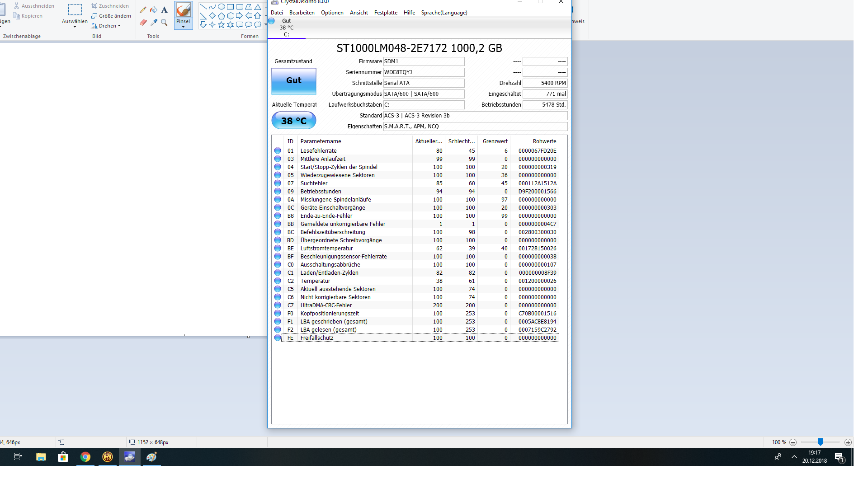
Task: Click Größe ändern resize button
Action: [111, 16]
